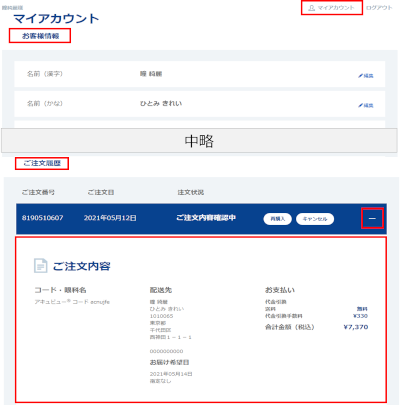Click the 再購入 button
The height and width of the screenshot is (405, 400).
coord(277,219)
